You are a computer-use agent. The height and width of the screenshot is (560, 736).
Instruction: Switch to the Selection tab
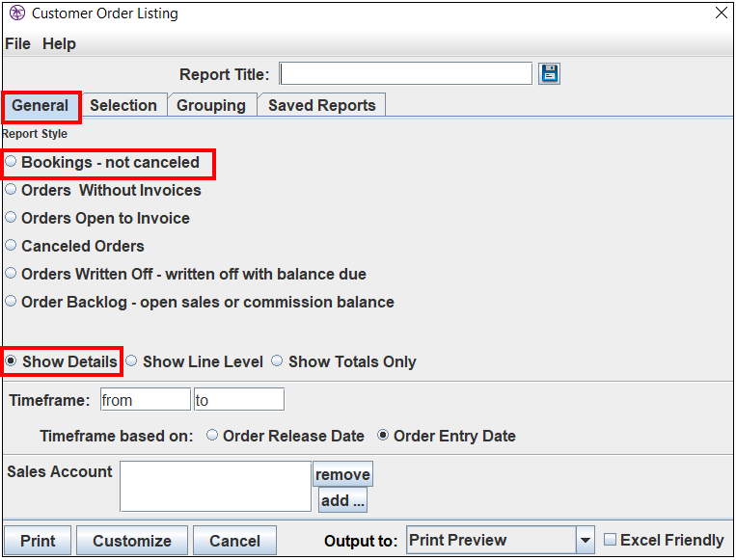click(123, 105)
